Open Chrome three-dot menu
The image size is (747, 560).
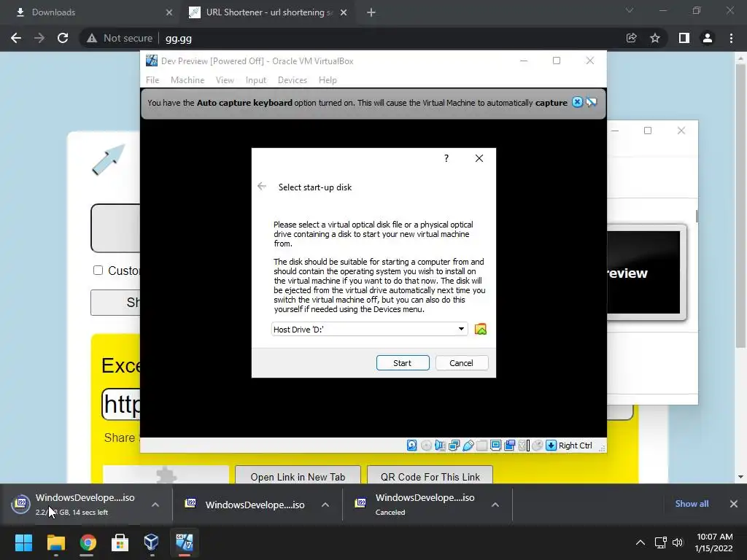coord(731,38)
